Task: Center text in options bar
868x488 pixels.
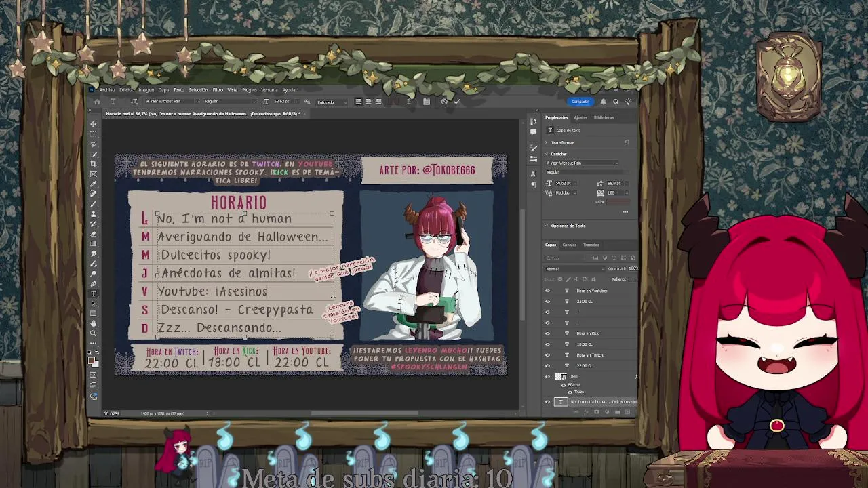Action: click(x=368, y=102)
